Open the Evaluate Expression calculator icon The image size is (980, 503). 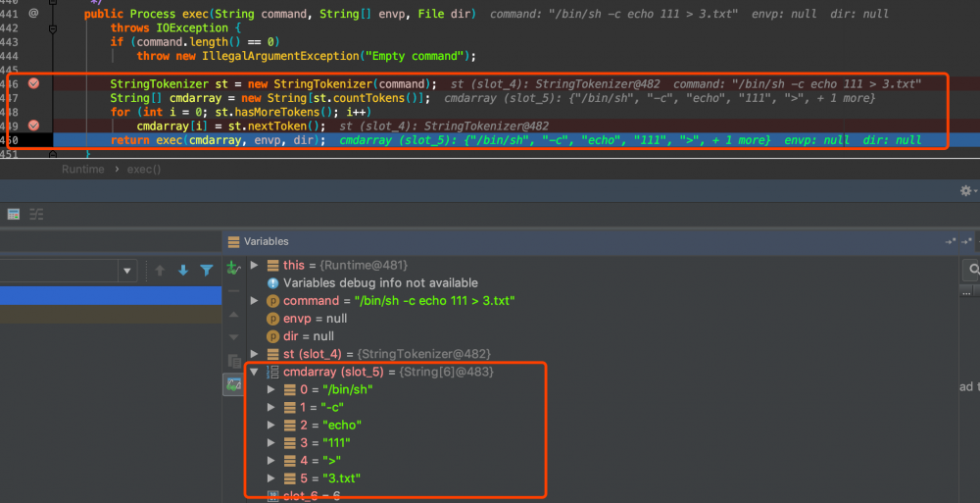click(x=13, y=214)
